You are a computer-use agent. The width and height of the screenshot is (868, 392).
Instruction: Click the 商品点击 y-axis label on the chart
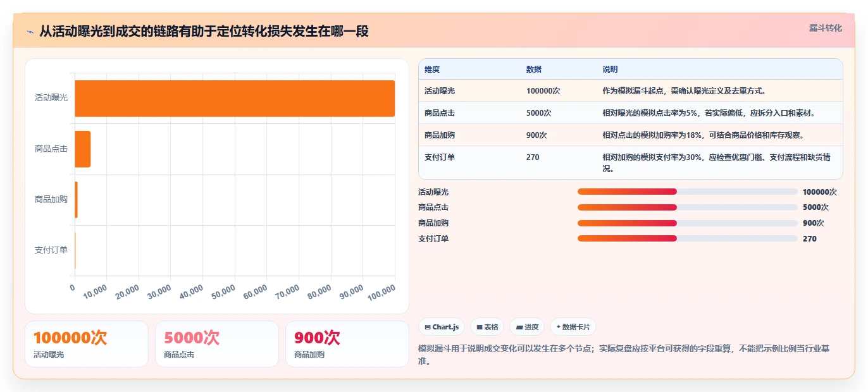pyautogui.click(x=51, y=149)
